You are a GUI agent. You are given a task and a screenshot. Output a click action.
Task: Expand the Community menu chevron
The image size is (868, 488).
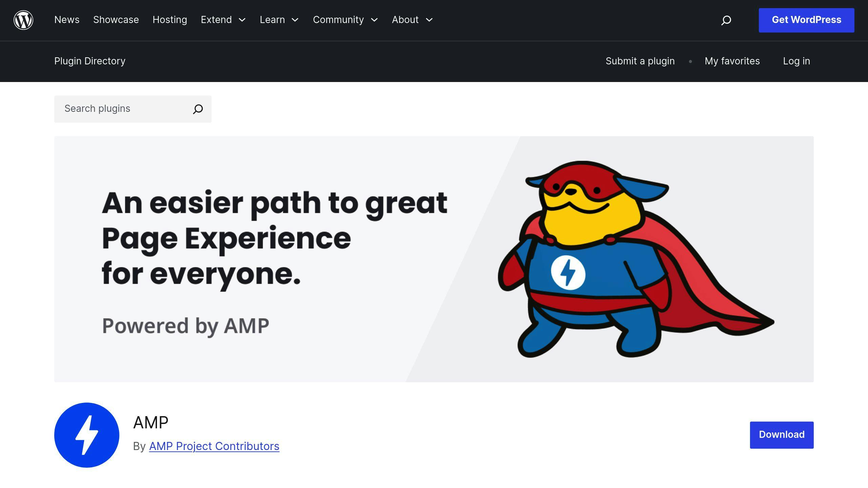374,20
